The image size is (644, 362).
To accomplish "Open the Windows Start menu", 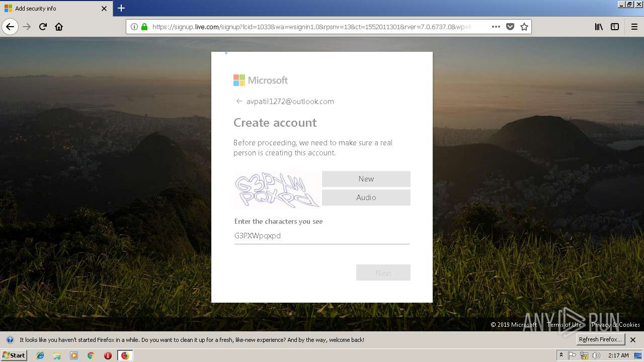I will point(14,355).
